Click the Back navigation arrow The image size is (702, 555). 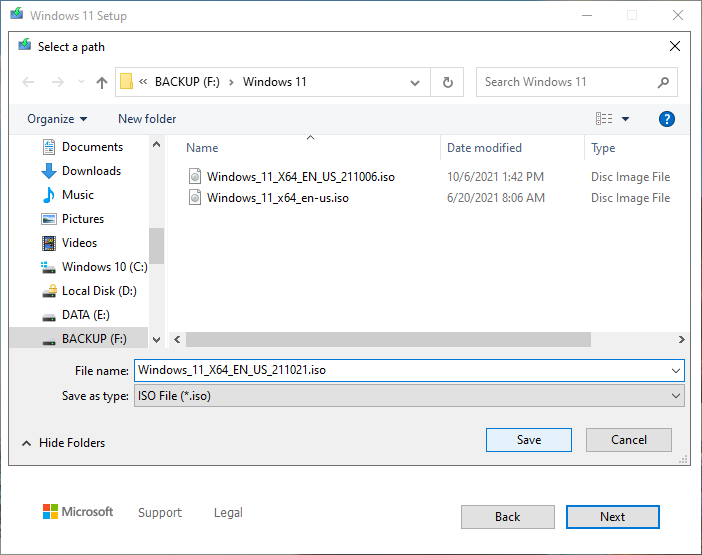[28, 82]
